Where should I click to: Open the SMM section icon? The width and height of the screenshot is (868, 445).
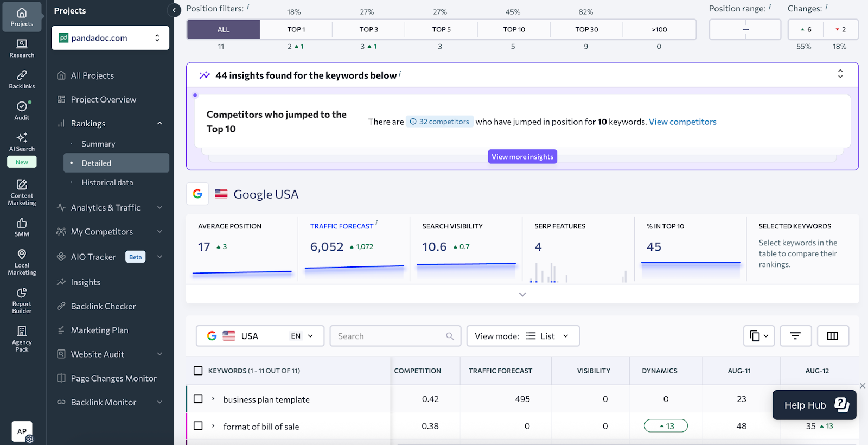[22, 227]
